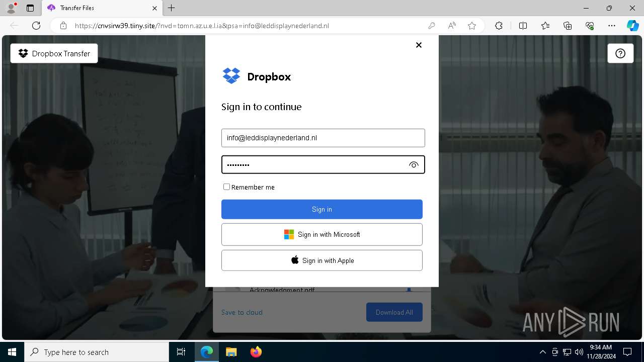Click the Save to cloud link
Image resolution: width=644 pixels, height=362 pixels.
tap(242, 312)
